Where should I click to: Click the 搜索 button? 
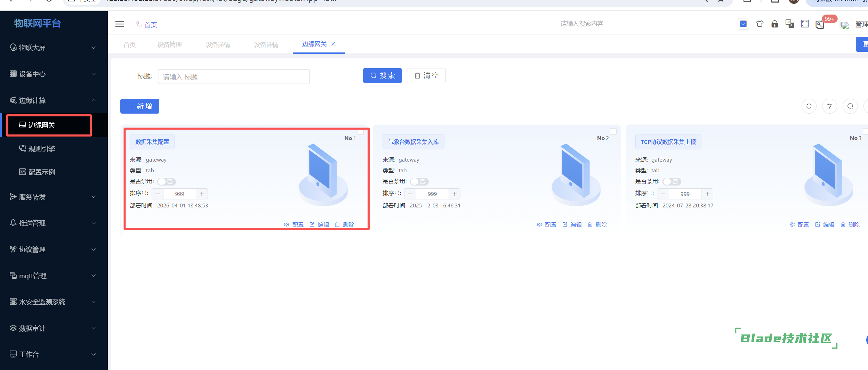point(382,76)
